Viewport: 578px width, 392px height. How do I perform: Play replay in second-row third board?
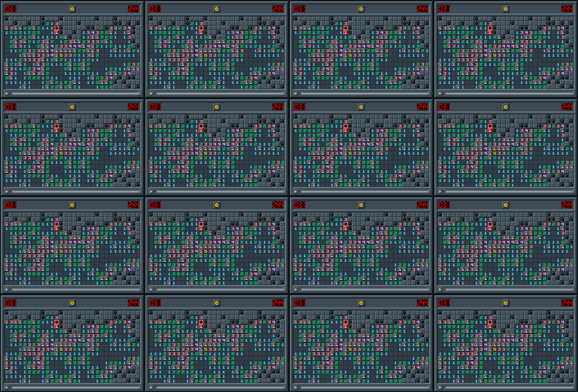click(296, 191)
